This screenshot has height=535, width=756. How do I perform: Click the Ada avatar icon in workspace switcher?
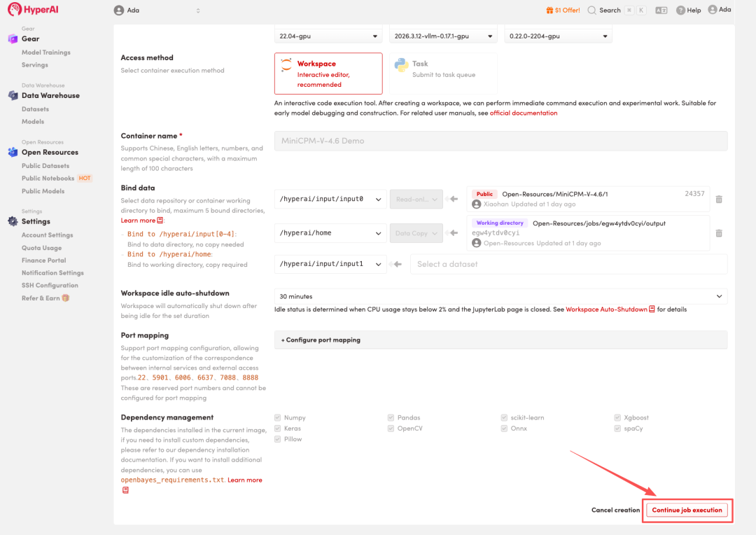(119, 10)
